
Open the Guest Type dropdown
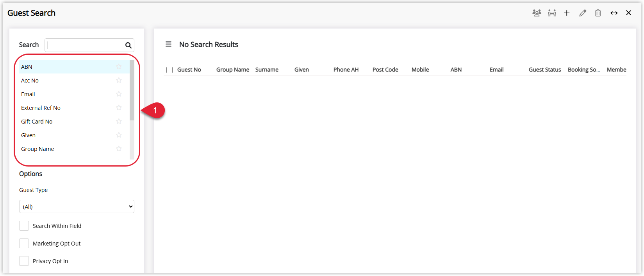click(77, 206)
